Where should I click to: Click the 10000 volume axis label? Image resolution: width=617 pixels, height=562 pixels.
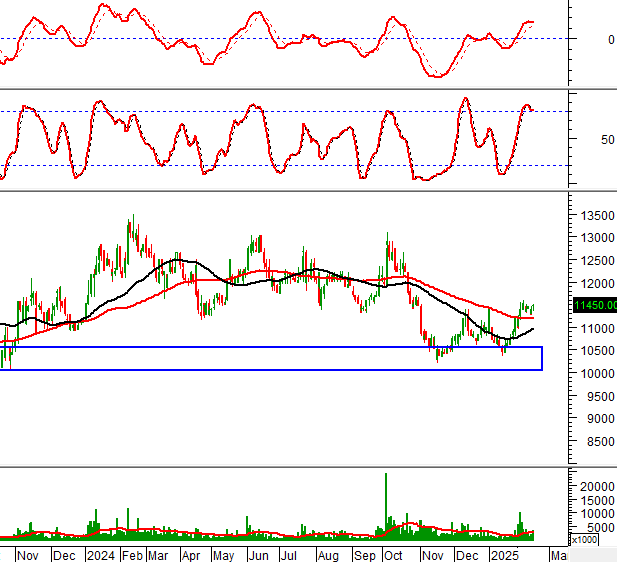pos(597,514)
